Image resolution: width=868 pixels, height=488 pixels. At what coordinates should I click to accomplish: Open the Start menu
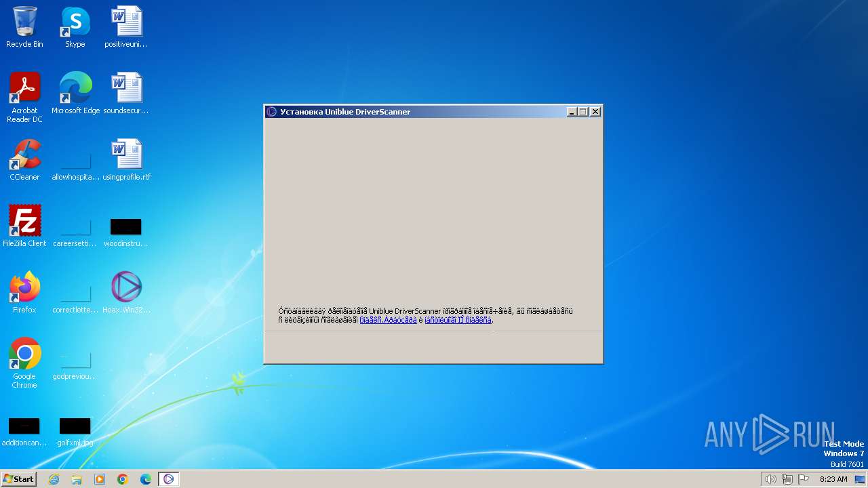[x=18, y=479]
